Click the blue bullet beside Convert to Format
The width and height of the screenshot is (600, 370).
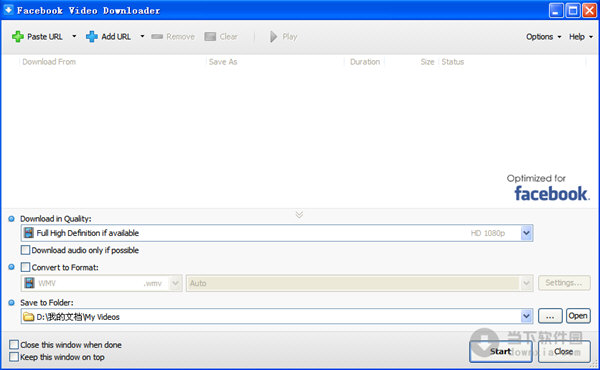point(11,267)
